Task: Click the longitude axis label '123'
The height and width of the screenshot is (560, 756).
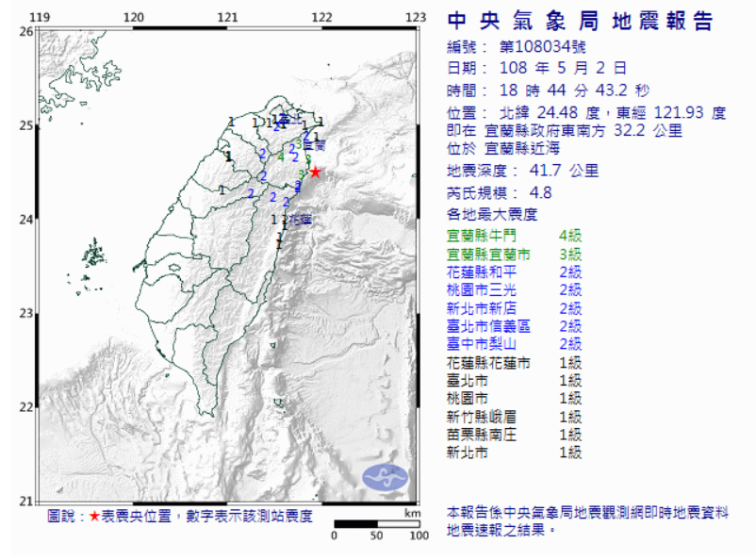Action: tap(416, 18)
